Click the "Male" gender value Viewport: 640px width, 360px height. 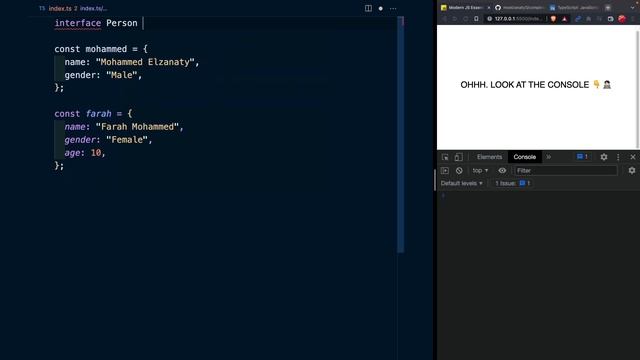click(122, 75)
